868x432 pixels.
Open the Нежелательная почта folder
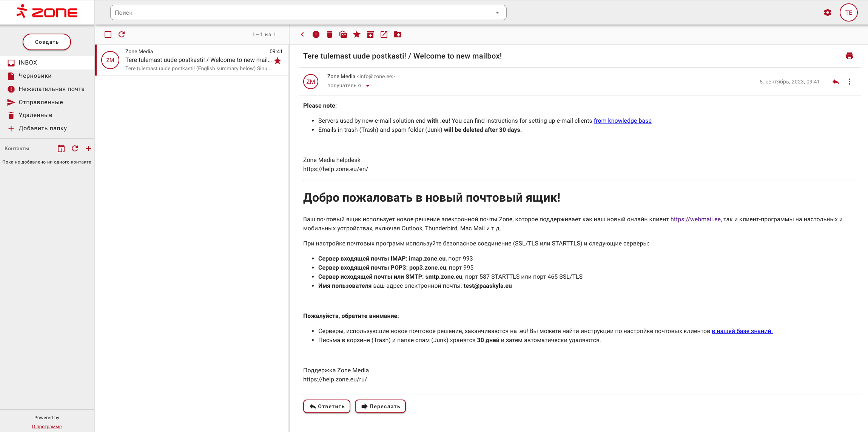coord(47,89)
